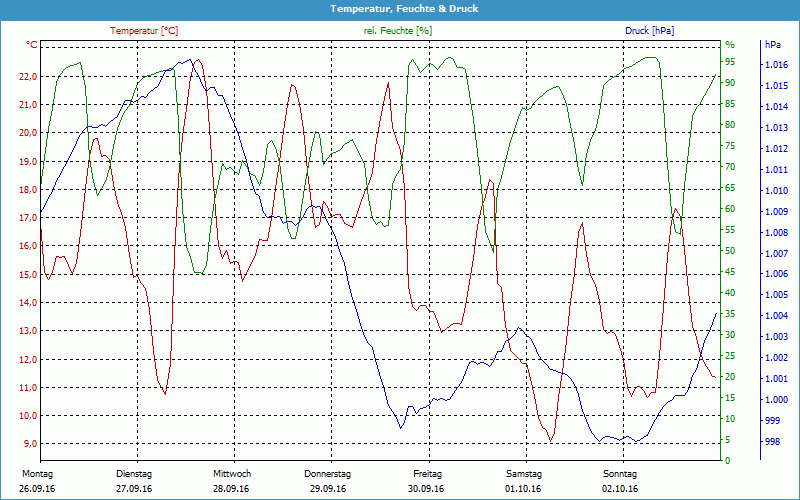Click the 'Sonntag' day label
The height and width of the screenshot is (500, 800).
pyautogui.click(x=620, y=474)
